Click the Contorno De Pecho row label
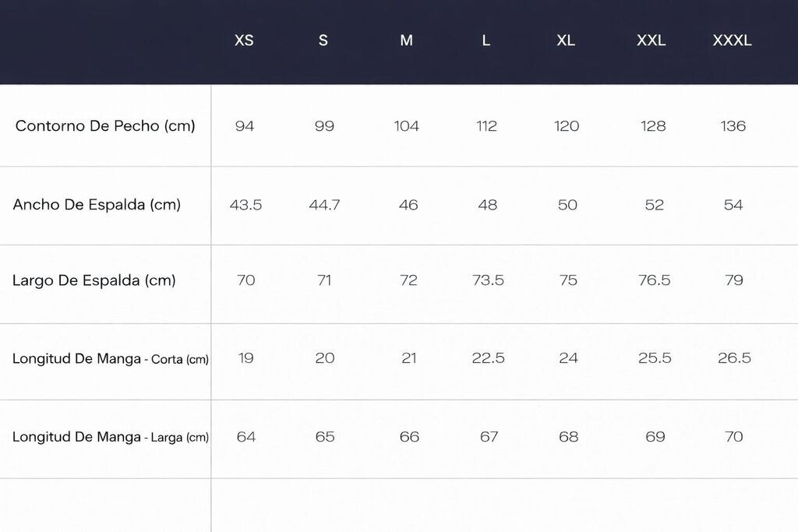The width and height of the screenshot is (798, 532). pyautogui.click(x=105, y=125)
